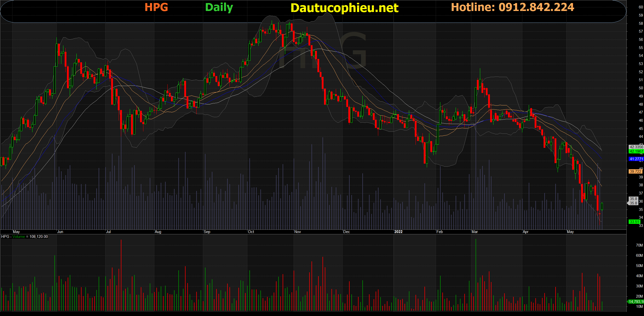Click the green Daily timeframe label
This screenshot has height=316, width=644.
(219, 7)
